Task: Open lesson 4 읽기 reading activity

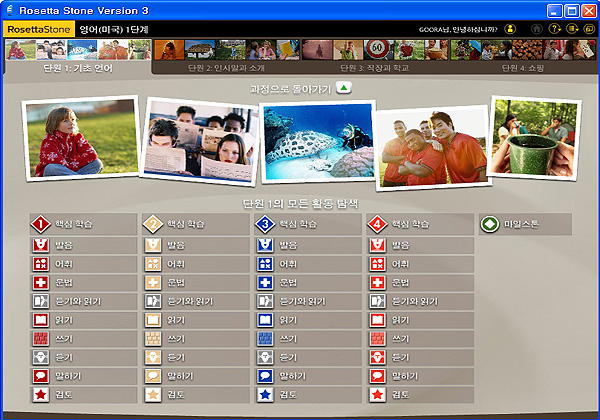Action: 420,320
